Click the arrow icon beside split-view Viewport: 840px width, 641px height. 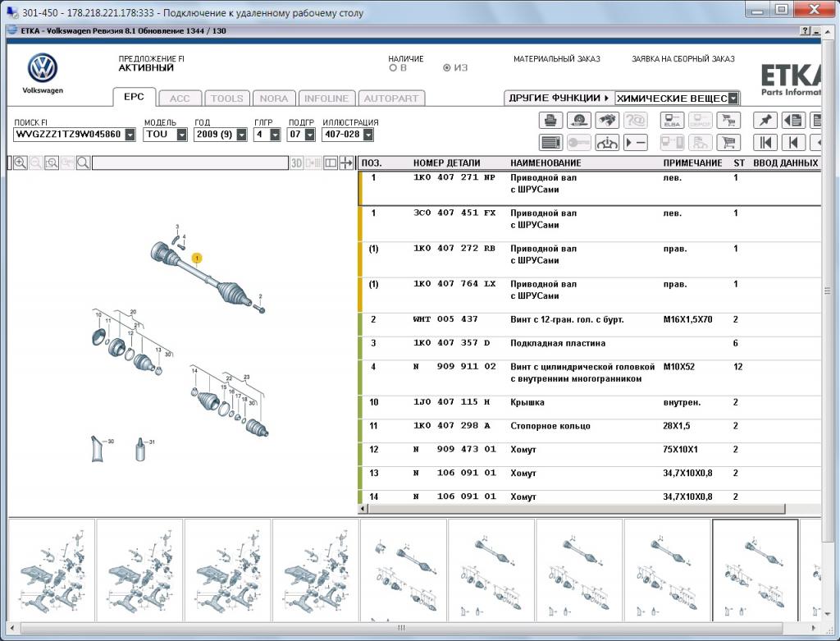pos(346,163)
